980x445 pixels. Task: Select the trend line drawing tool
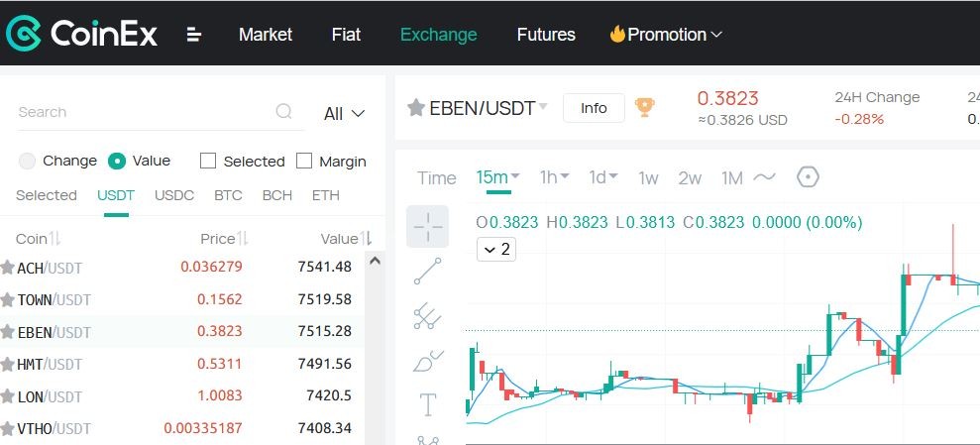pyautogui.click(x=427, y=272)
